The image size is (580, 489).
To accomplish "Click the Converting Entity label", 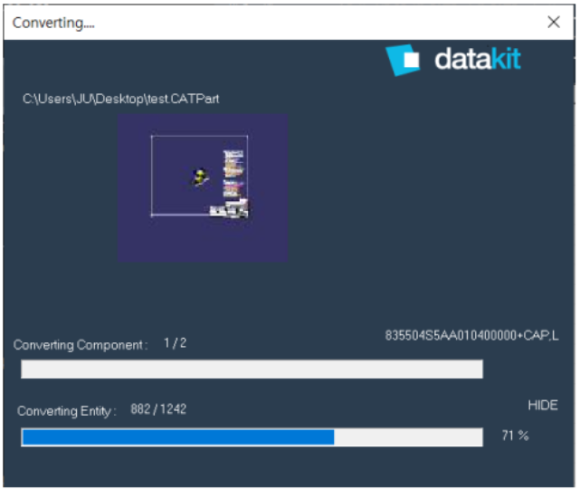I will pyautogui.click(x=67, y=411).
